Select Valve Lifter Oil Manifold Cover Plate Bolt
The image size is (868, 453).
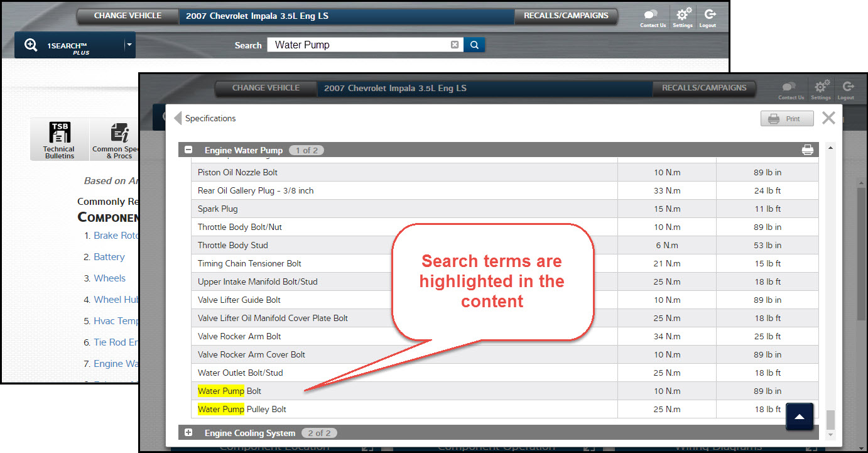click(504, 318)
